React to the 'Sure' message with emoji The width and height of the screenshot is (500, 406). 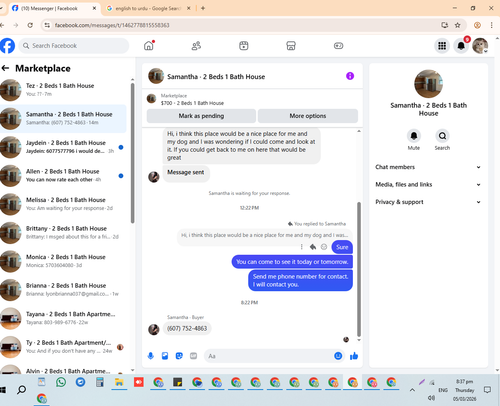(x=324, y=247)
